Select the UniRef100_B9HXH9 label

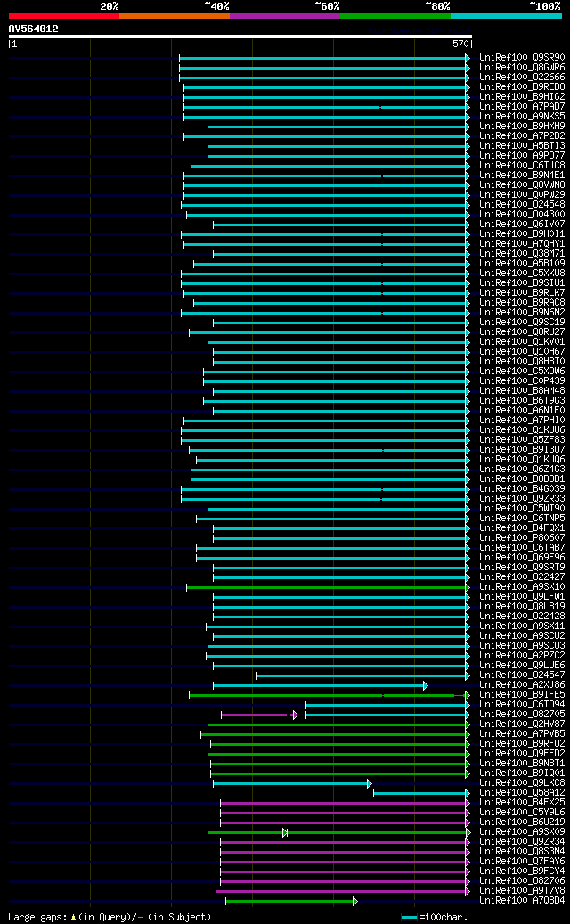point(522,127)
